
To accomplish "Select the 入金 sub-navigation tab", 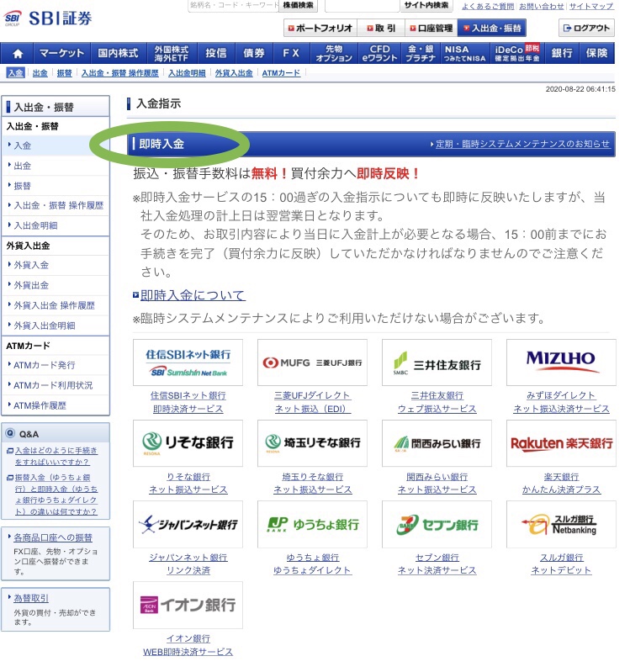I will click(16, 73).
